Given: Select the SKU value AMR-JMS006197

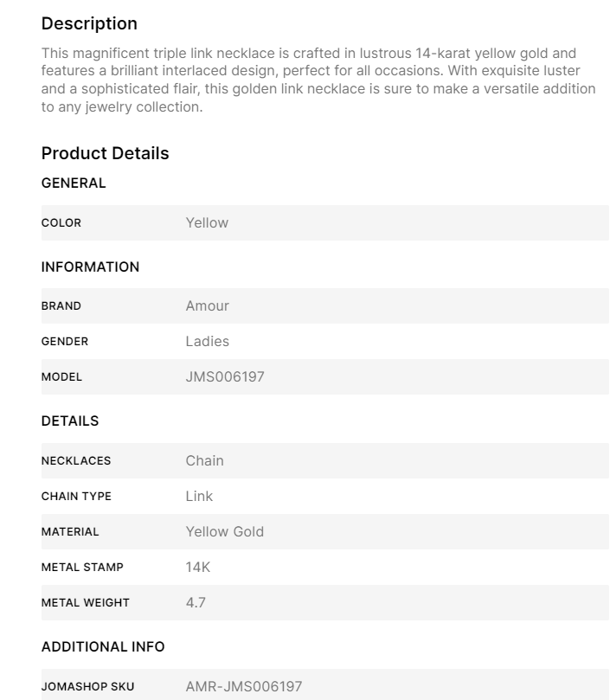Looking at the screenshot, I should click(x=244, y=687).
